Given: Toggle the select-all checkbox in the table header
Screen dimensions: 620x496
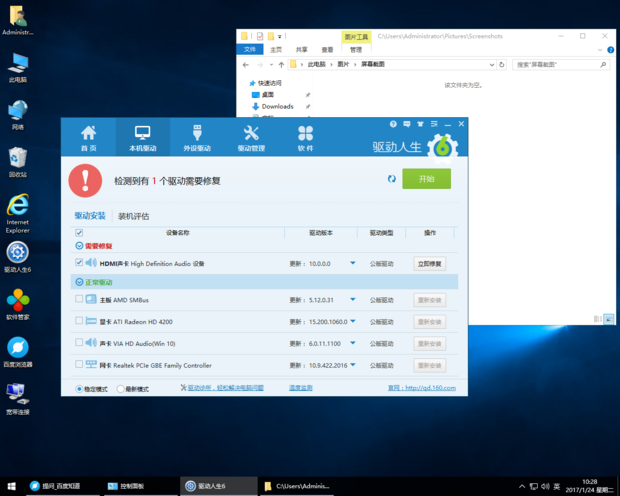Looking at the screenshot, I should (79, 233).
